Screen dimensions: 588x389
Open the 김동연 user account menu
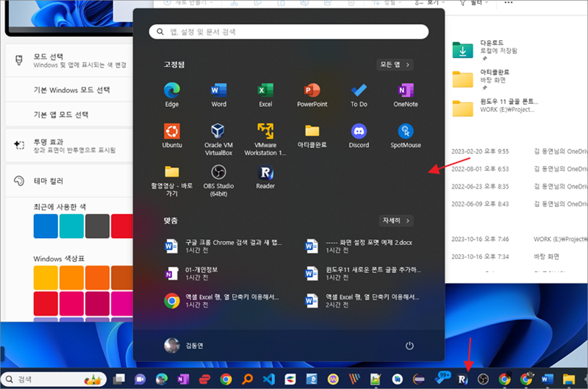[184, 346]
